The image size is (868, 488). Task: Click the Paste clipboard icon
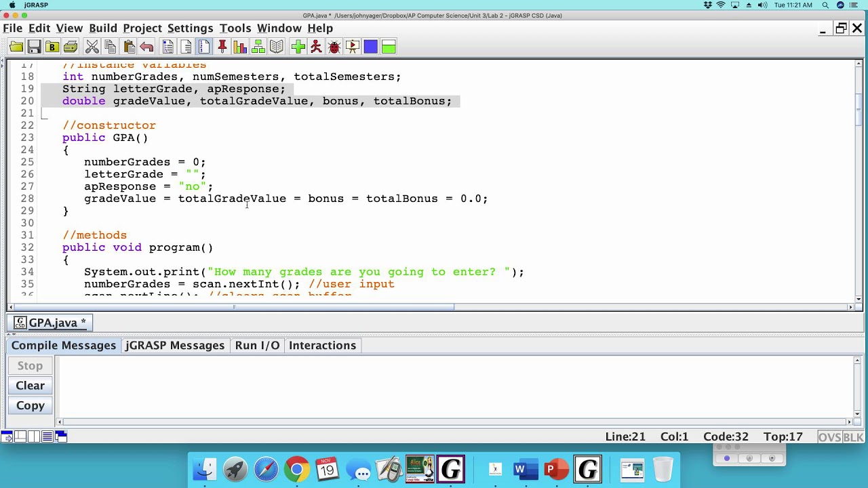129,47
